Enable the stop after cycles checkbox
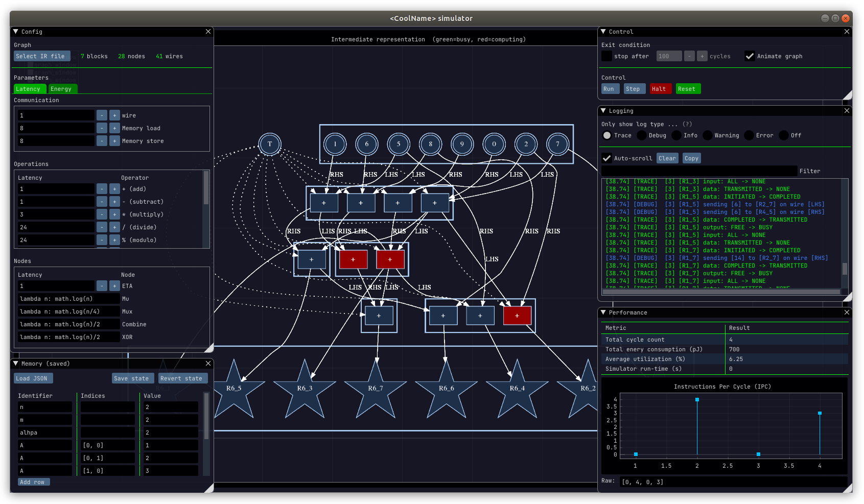Screen dimensions: 864x504 [x=606, y=56]
